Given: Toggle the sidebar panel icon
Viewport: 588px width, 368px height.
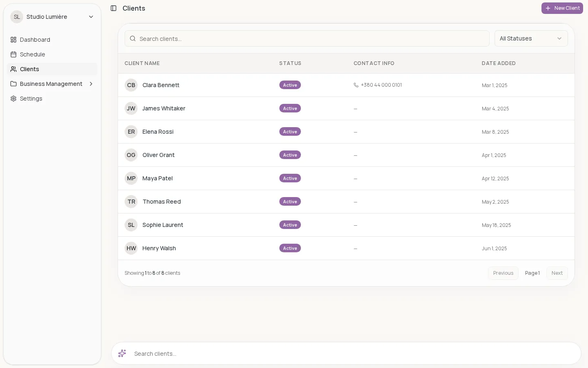Looking at the screenshot, I should pos(114,8).
